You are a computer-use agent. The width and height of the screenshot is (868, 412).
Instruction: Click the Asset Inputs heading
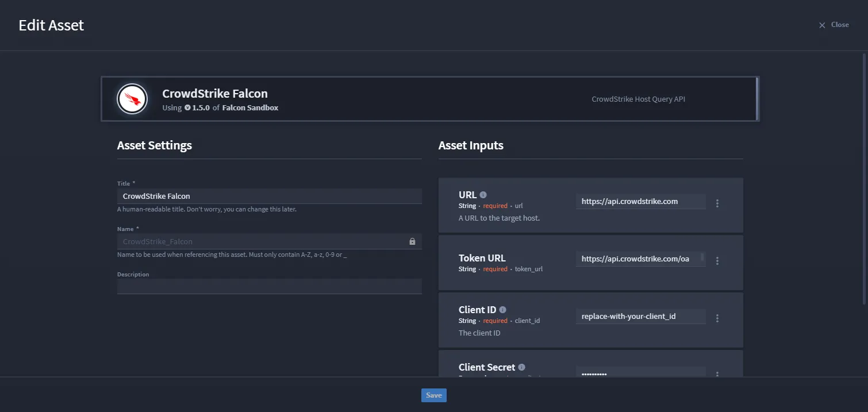point(471,145)
